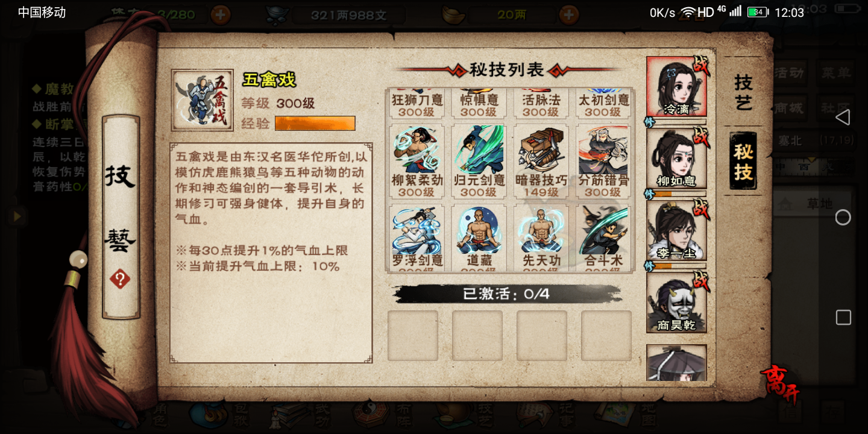The width and height of the screenshot is (868, 434).
Task: Choose character 商昊乾 portrait
Action: (676, 303)
